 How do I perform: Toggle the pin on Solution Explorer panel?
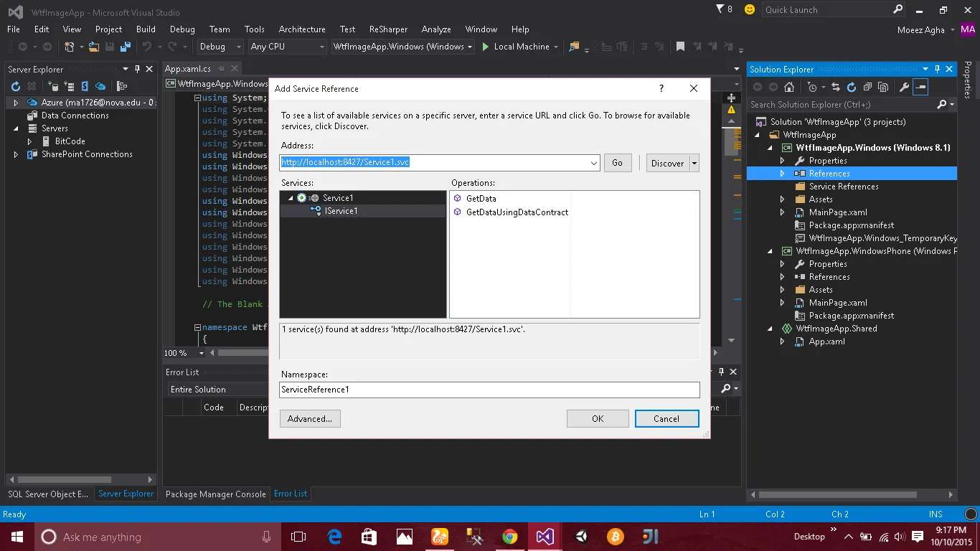pyautogui.click(x=937, y=69)
